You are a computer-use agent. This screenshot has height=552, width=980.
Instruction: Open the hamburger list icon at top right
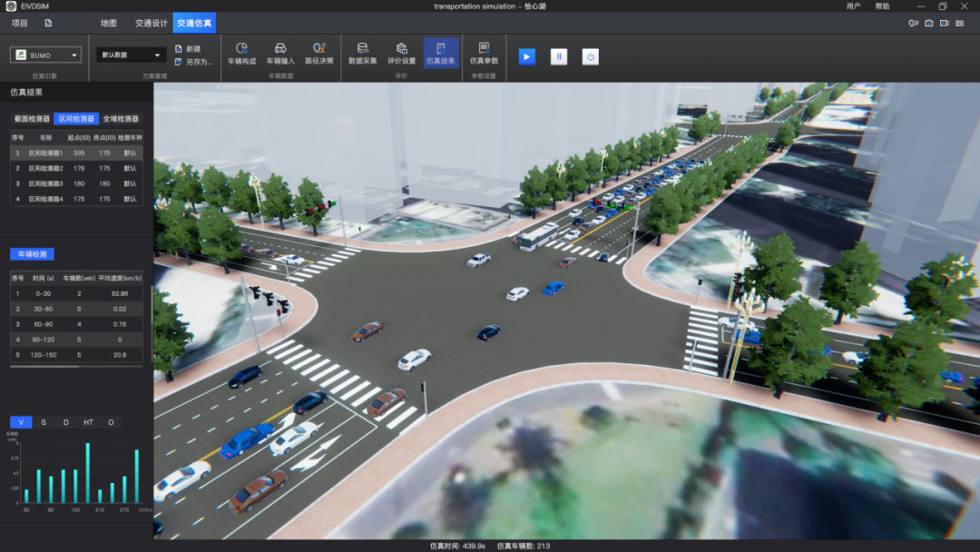(x=959, y=23)
